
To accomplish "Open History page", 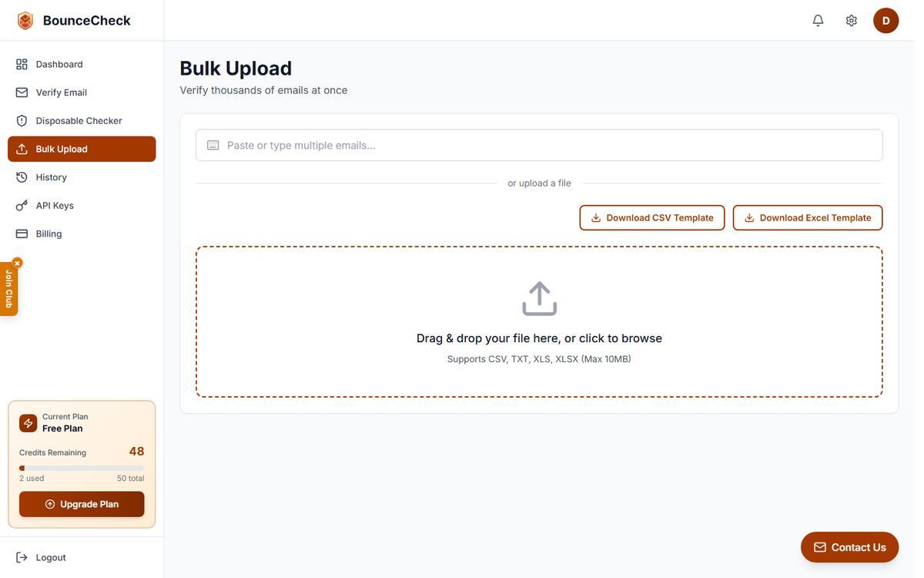I will (x=82, y=177).
